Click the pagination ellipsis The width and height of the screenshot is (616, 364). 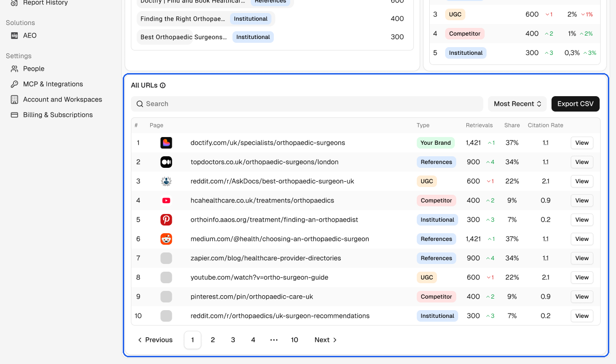pyautogui.click(x=274, y=340)
